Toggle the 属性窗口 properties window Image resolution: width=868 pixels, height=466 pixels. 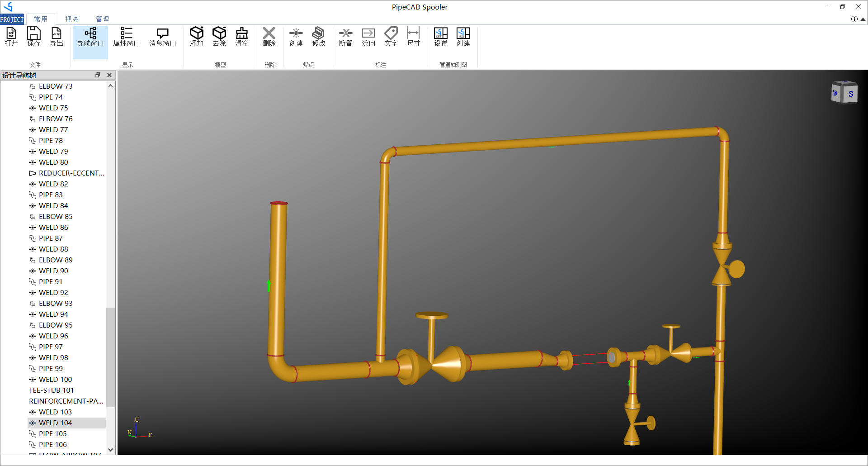(x=127, y=37)
